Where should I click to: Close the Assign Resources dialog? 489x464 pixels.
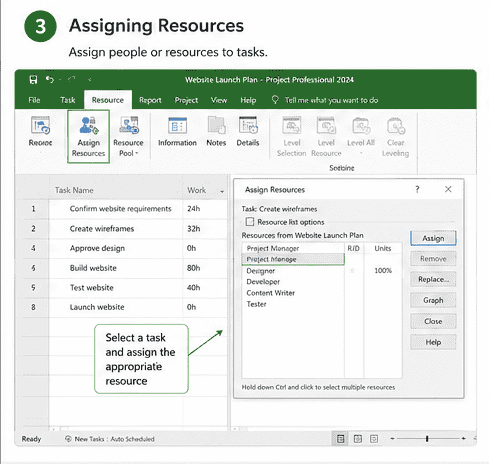click(x=448, y=189)
